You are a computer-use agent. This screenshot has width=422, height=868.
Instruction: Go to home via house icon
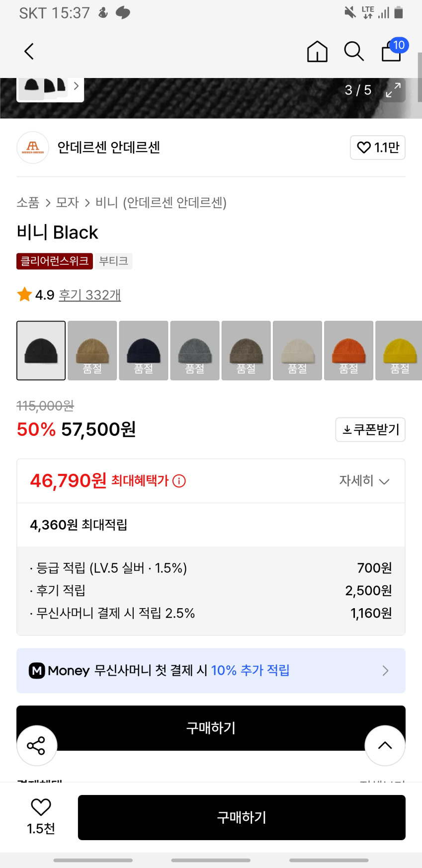click(x=317, y=51)
